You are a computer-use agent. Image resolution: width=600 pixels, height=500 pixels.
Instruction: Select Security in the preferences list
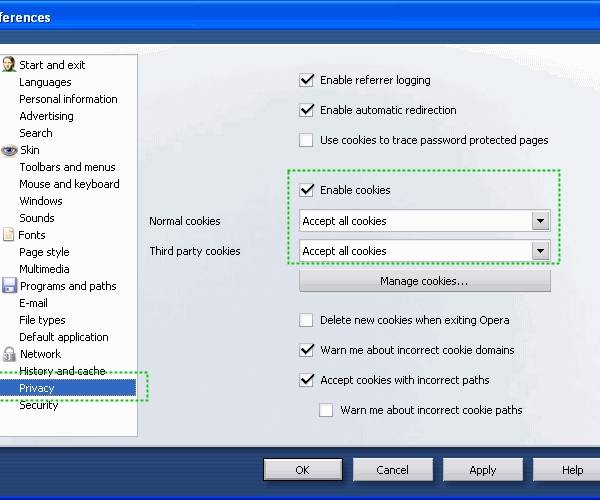click(39, 405)
